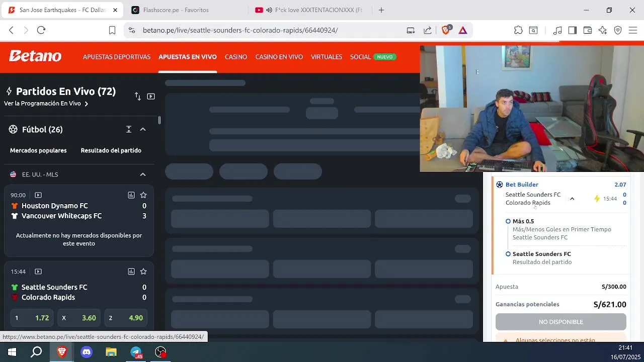Collapse the Fútbol (26) section
Image resolution: width=644 pixels, height=362 pixels.
[143, 129]
